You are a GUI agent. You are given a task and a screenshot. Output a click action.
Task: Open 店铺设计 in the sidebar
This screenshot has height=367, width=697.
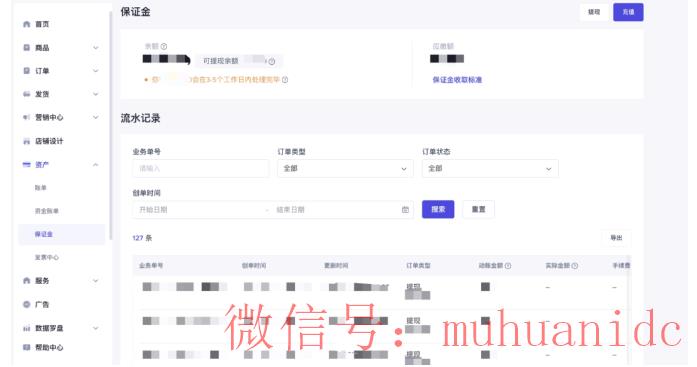(49, 141)
